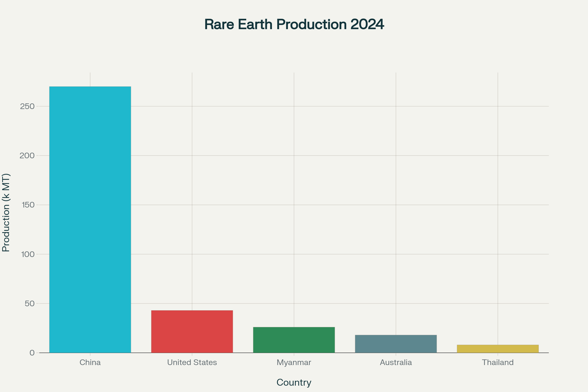Click the China label on the x-axis
The image size is (588, 392).
point(90,362)
